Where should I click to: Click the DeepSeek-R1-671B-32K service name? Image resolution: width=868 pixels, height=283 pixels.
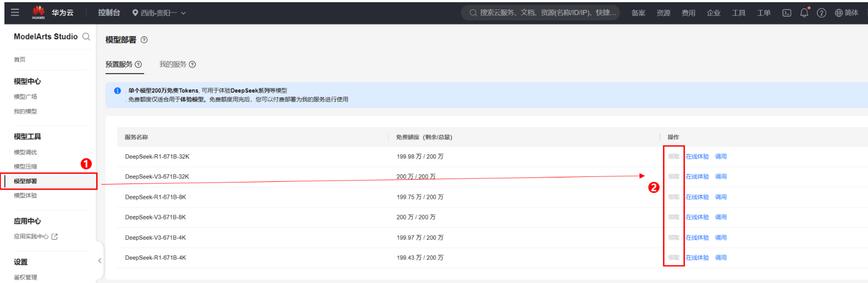157,157
